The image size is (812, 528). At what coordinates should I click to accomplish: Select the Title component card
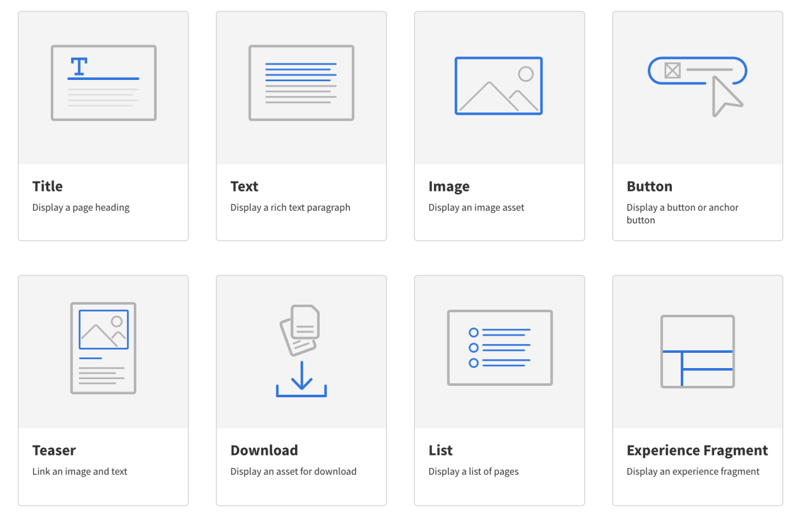(103, 125)
